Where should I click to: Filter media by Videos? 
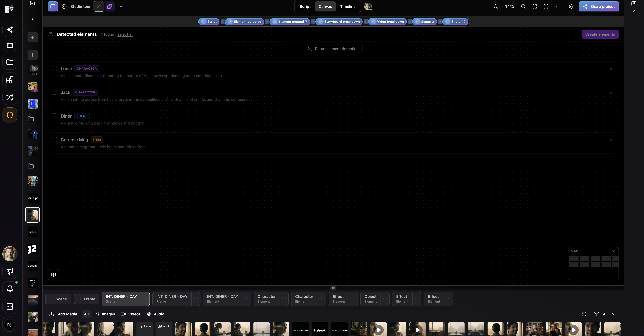tap(131, 314)
